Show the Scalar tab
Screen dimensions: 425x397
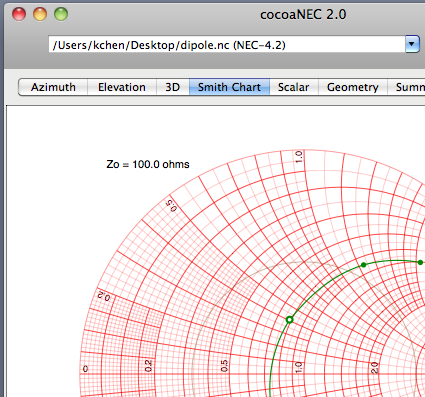[294, 87]
